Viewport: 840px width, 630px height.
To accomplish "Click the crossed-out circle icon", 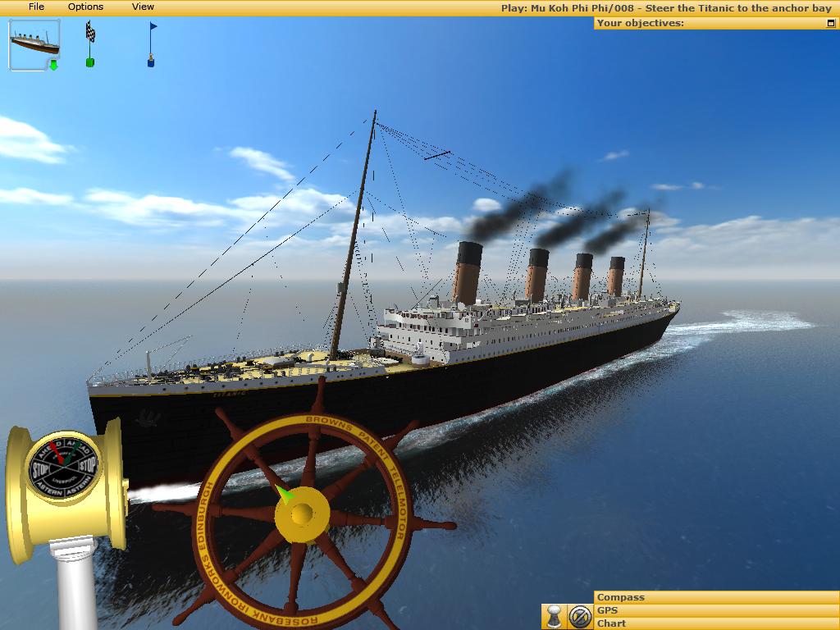I will 580,617.
